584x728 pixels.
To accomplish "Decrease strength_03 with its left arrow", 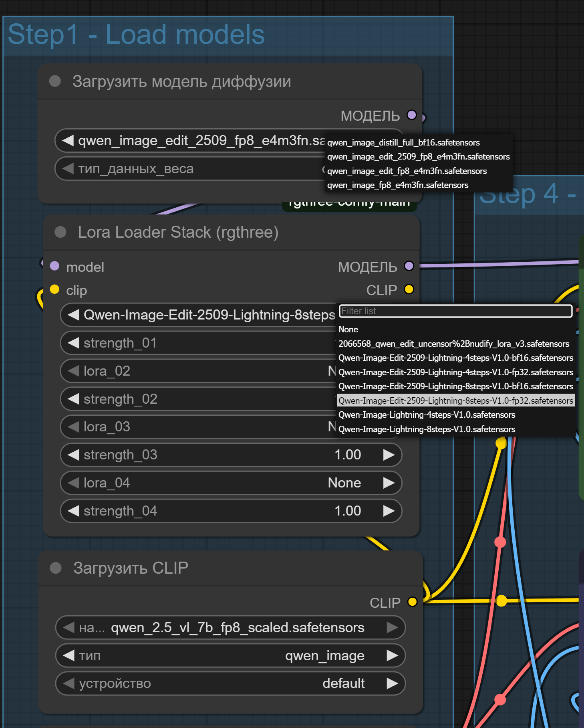I will tap(73, 455).
